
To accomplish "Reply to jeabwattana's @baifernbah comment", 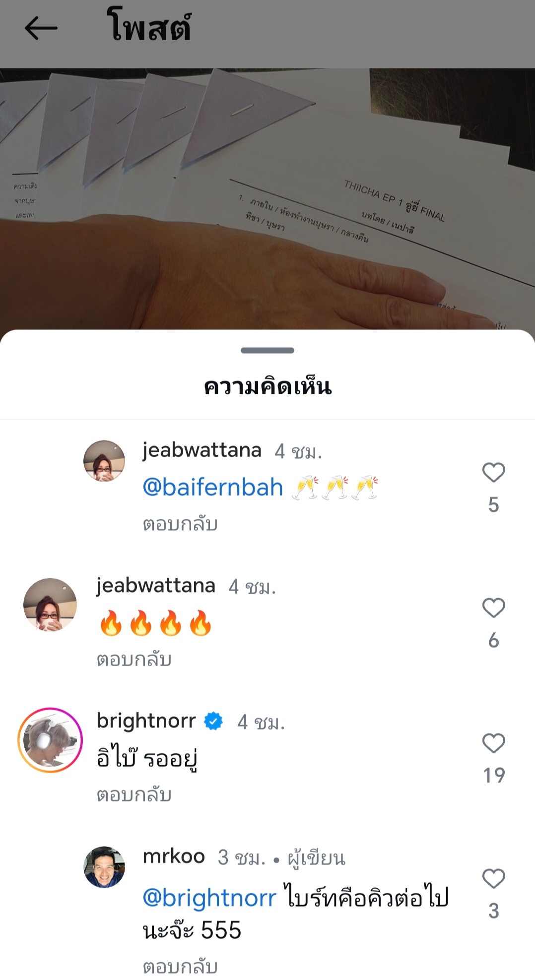I will 180,524.
